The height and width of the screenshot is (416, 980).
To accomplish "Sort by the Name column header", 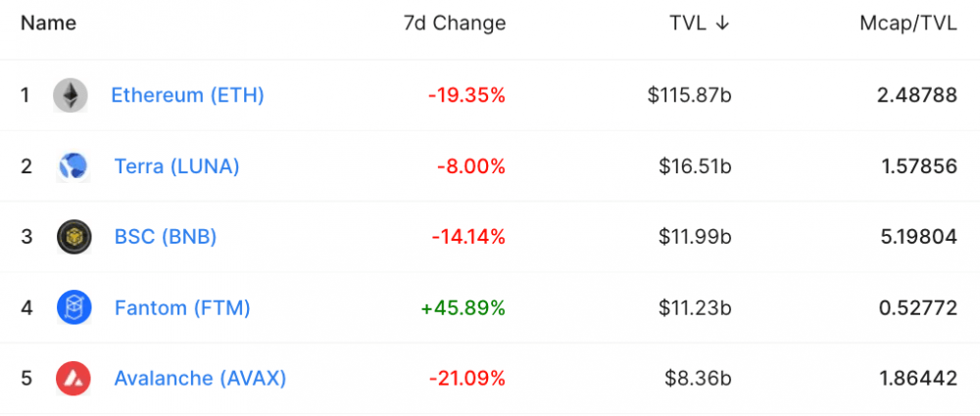I will tap(49, 23).
